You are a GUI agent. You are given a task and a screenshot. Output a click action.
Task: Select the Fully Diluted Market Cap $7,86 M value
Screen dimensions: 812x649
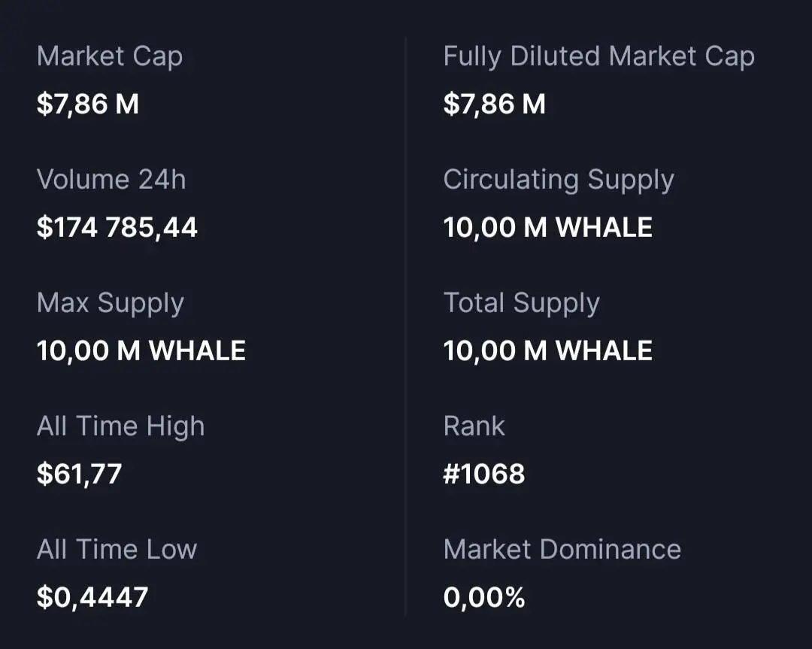494,104
